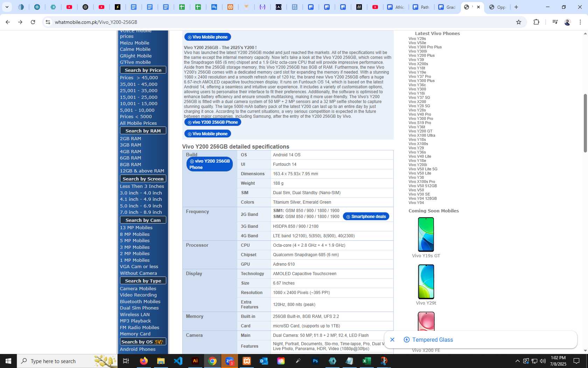
Task: Open Search by Screen heading
Action: pyautogui.click(x=143, y=179)
